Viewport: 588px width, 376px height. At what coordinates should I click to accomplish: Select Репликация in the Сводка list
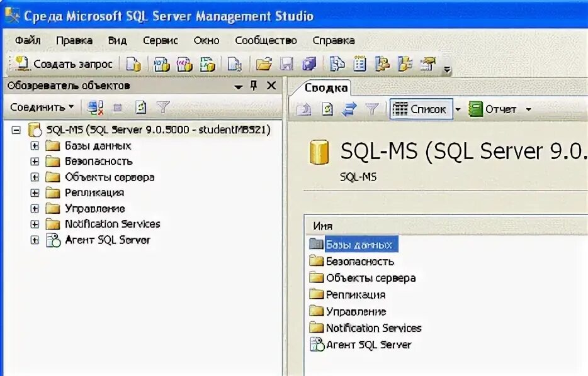356,295
